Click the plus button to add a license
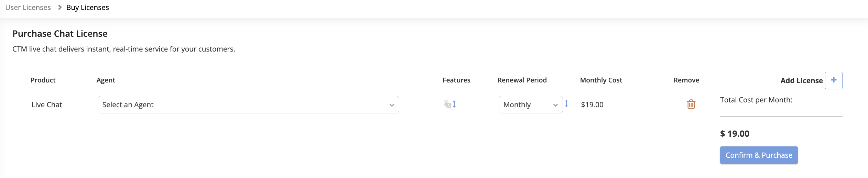 coord(834,80)
